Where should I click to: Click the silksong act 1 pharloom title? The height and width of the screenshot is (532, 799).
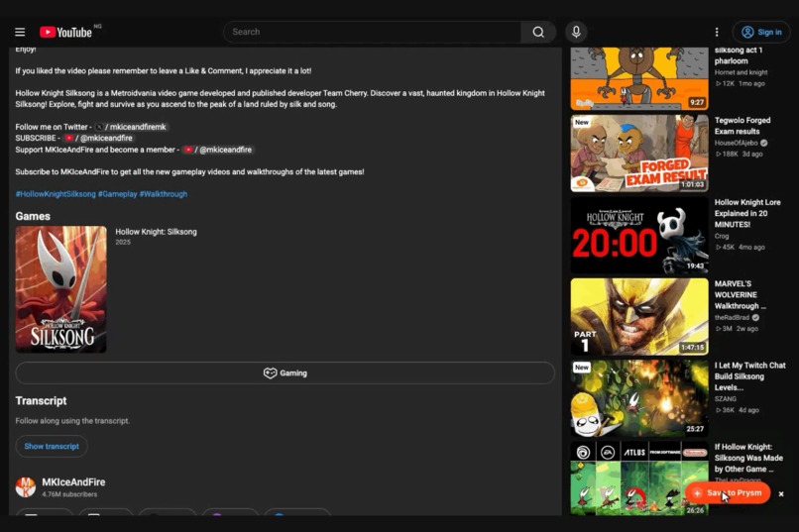[739, 55]
